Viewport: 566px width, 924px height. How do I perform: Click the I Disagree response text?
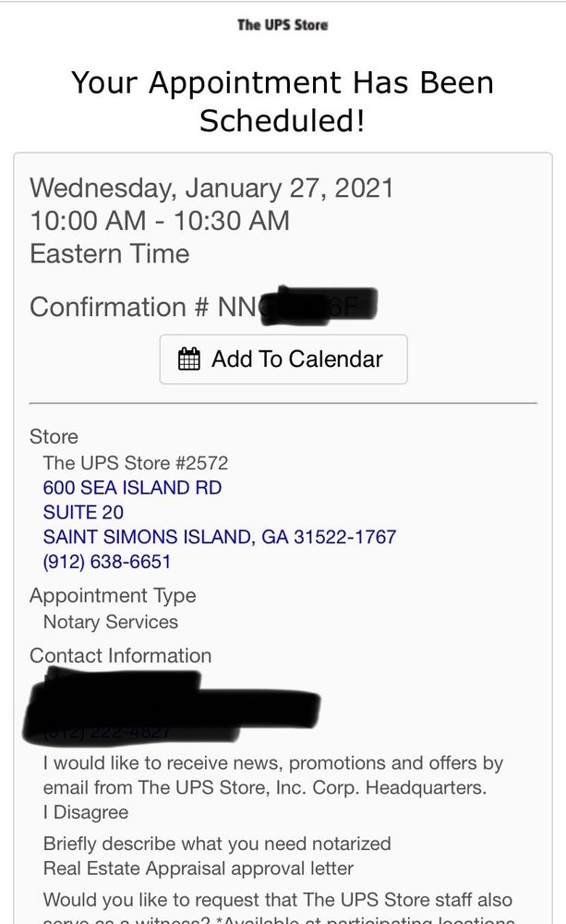click(85, 813)
